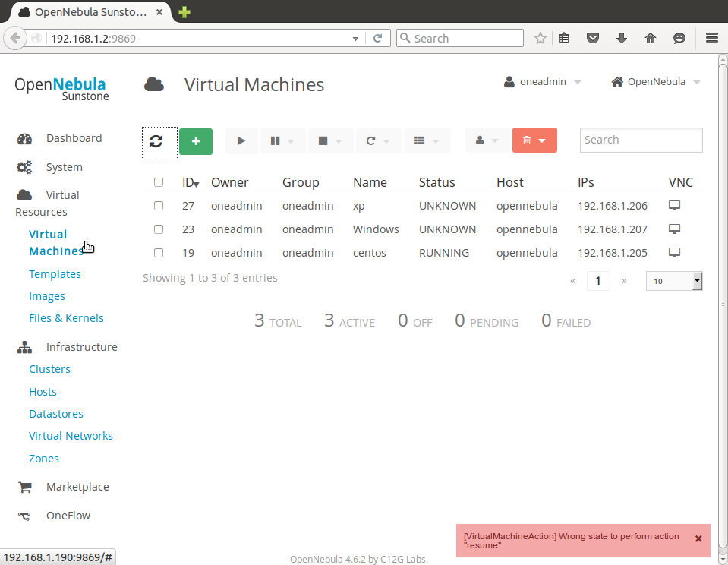Select checkbox for VM 27 xp
Viewport: 728px width, 565px height.
[x=159, y=206]
